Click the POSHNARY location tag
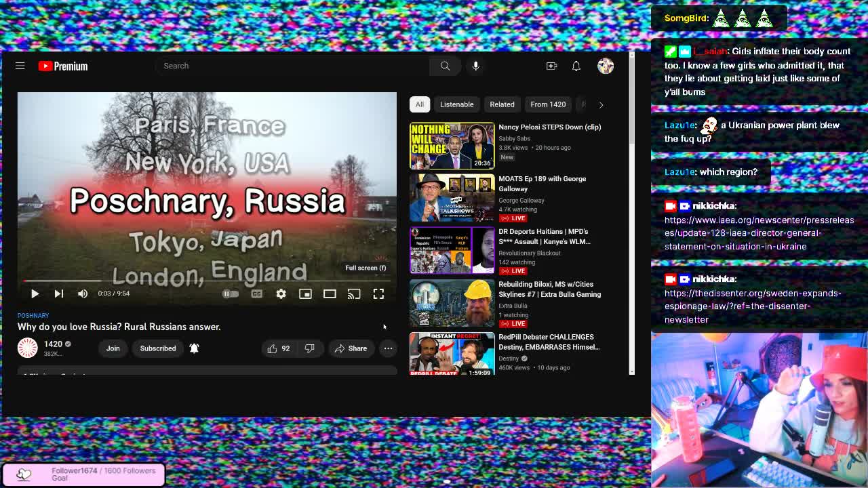868x488 pixels. pos(33,315)
